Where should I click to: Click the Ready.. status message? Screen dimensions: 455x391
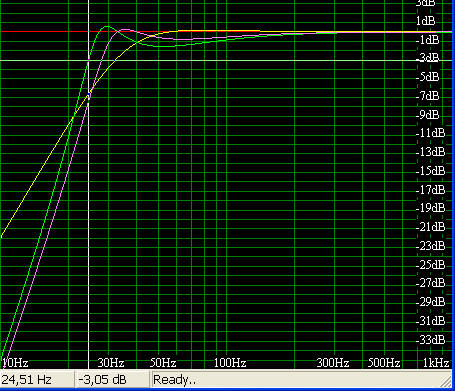[174, 380]
